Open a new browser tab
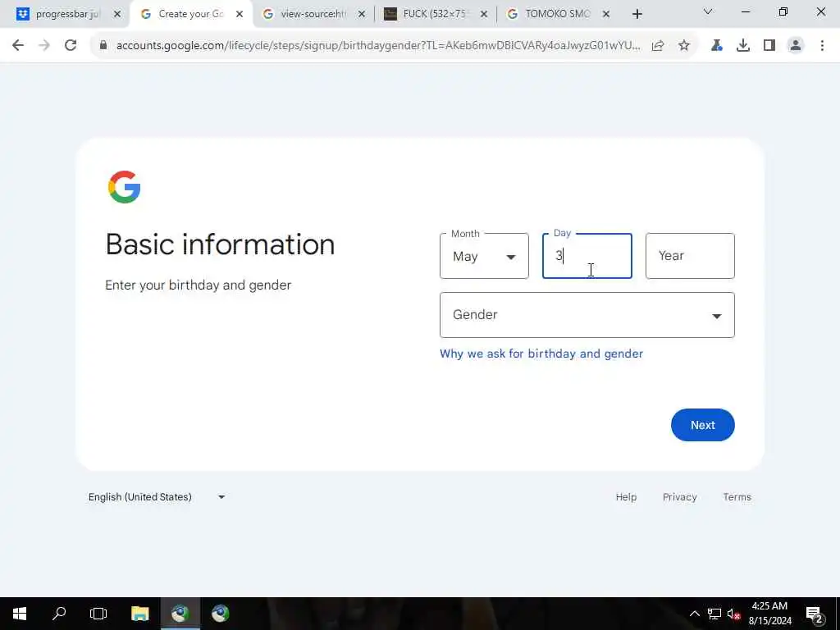The width and height of the screenshot is (840, 630). click(x=637, y=14)
